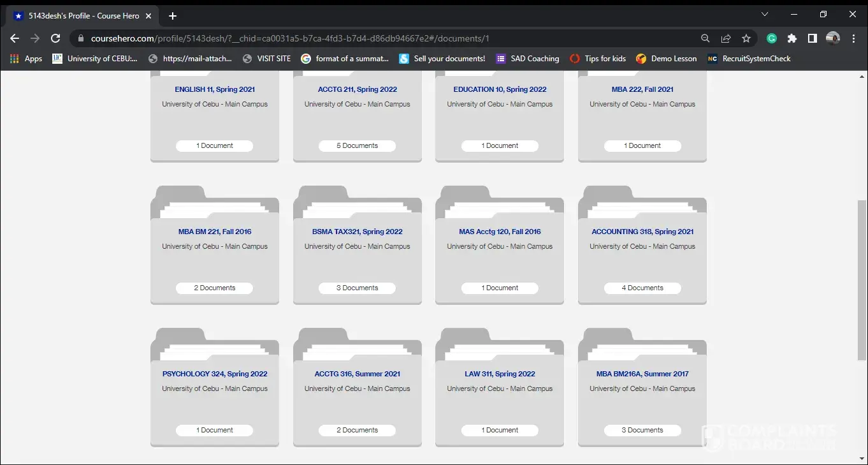
Task: Click the zoom magnifier icon in address bar
Action: tap(705, 38)
